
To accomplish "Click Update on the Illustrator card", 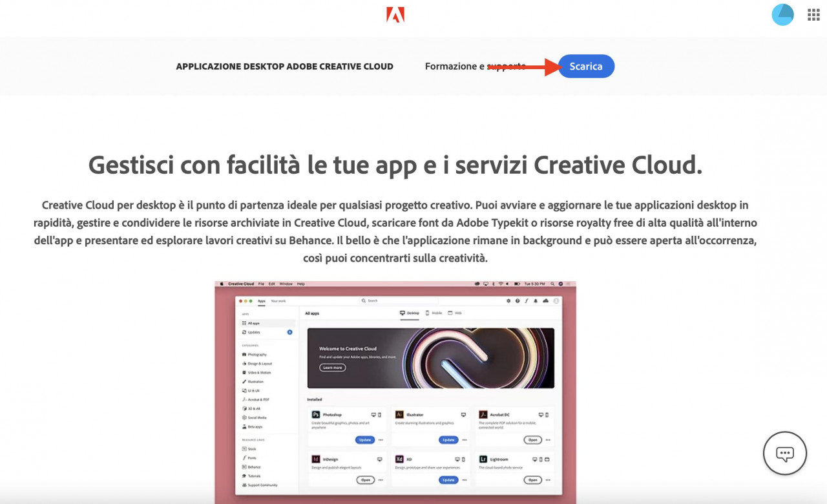I will click(448, 439).
